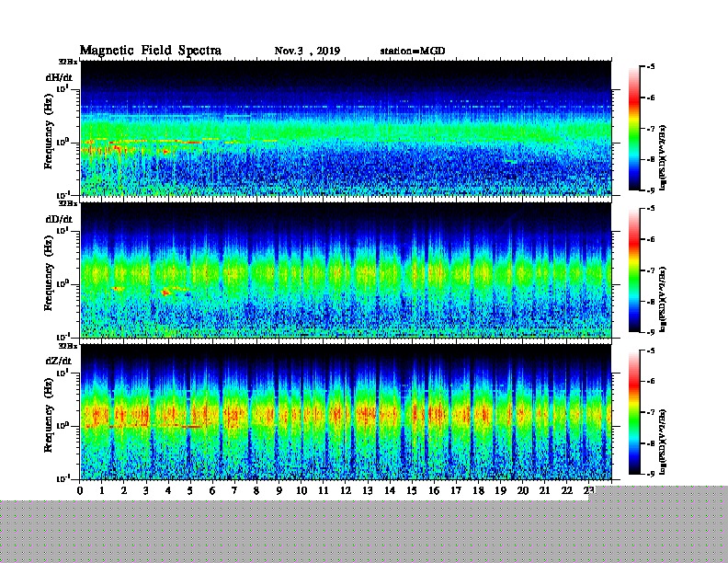Click hour tick label 14 on time axis

[x=390, y=490]
